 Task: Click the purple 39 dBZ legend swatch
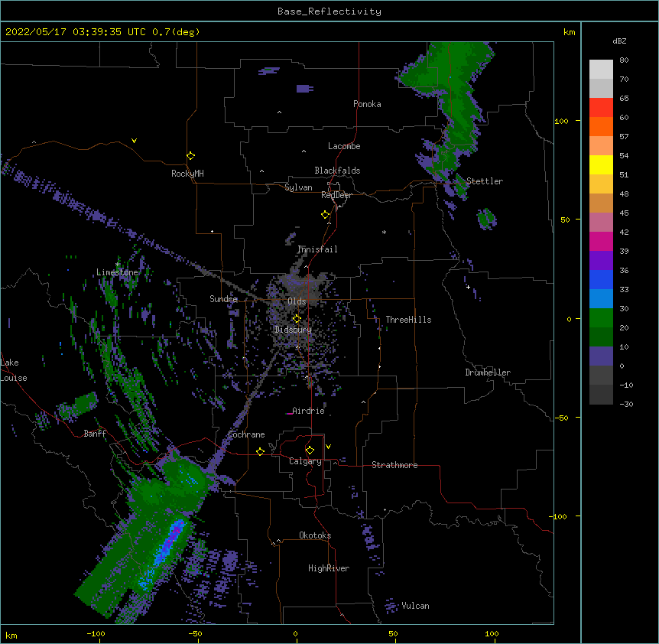(601, 261)
